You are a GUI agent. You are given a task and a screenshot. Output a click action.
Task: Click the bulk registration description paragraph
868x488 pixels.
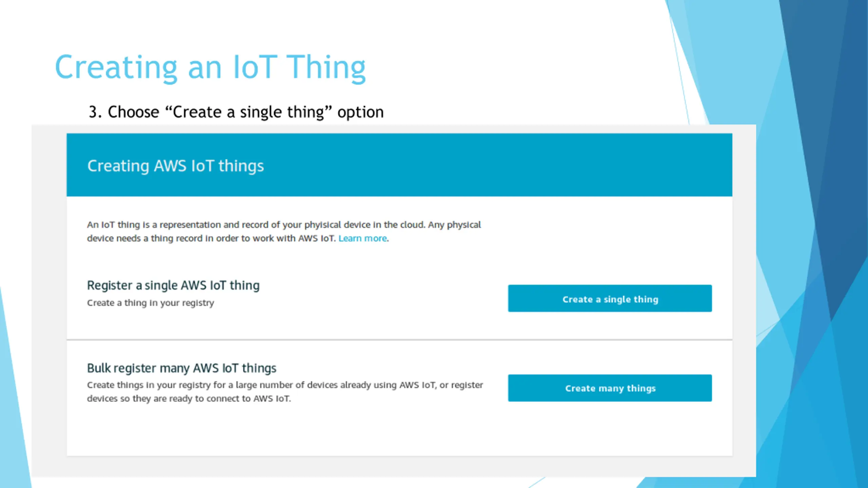(285, 392)
